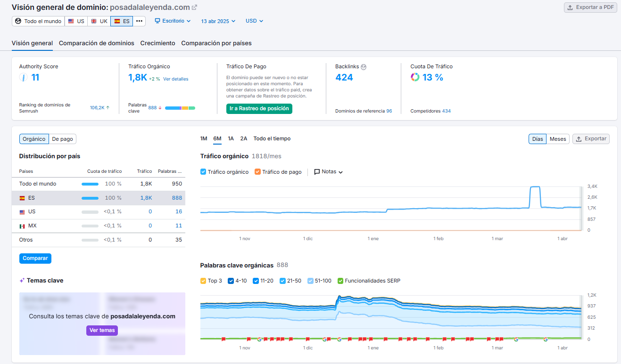This screenshot has width=621, height=364.
Task: Expand the USD currency dropdown
Action: click(x=254, y=21)
